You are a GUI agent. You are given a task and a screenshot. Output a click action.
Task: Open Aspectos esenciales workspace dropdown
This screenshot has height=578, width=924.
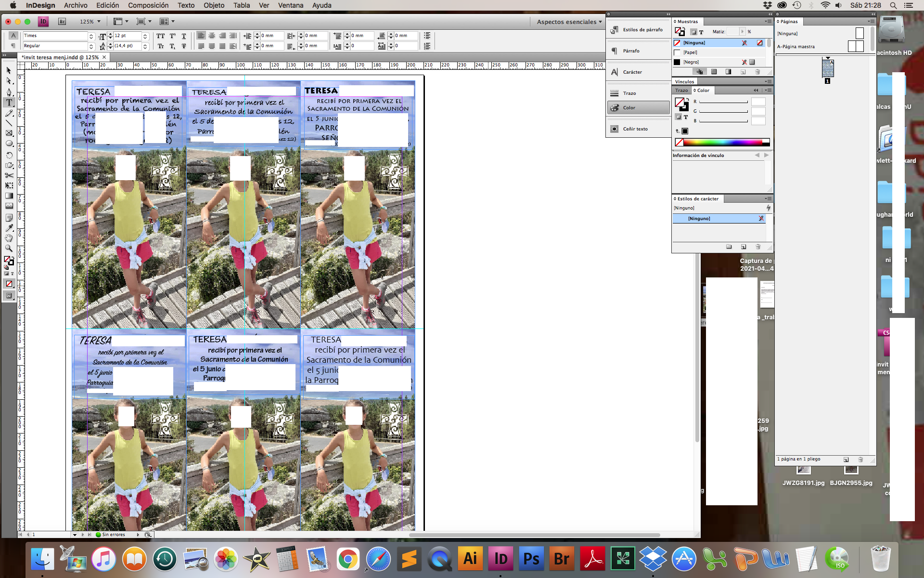click(569, 22)
